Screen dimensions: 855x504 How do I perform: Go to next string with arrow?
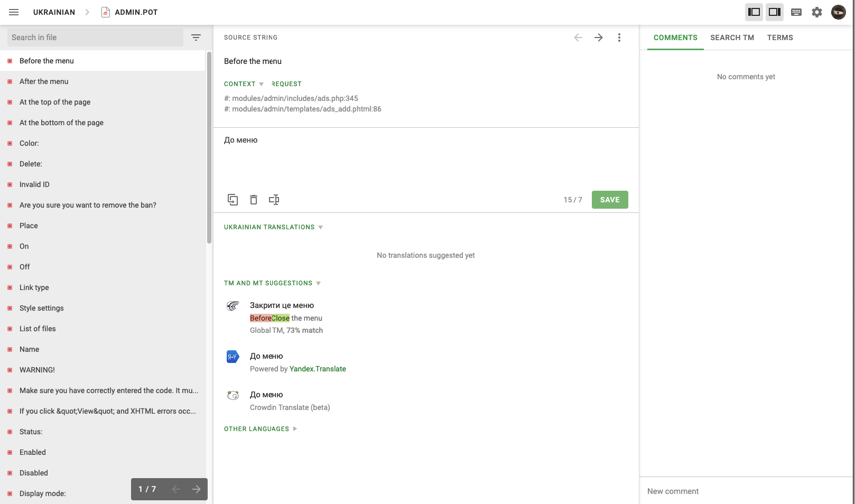[x=598, y=38]
